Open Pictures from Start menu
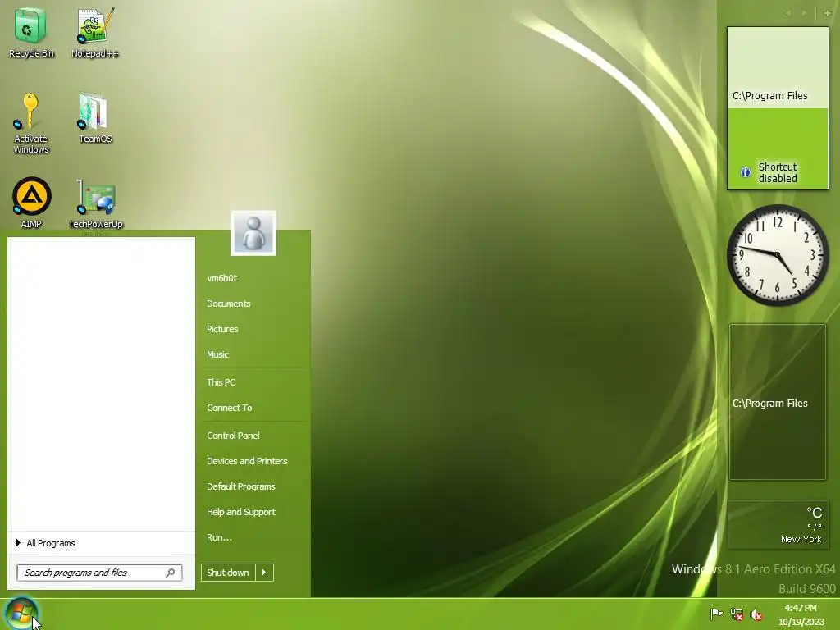The image size is (840, 630). point(222,329)
